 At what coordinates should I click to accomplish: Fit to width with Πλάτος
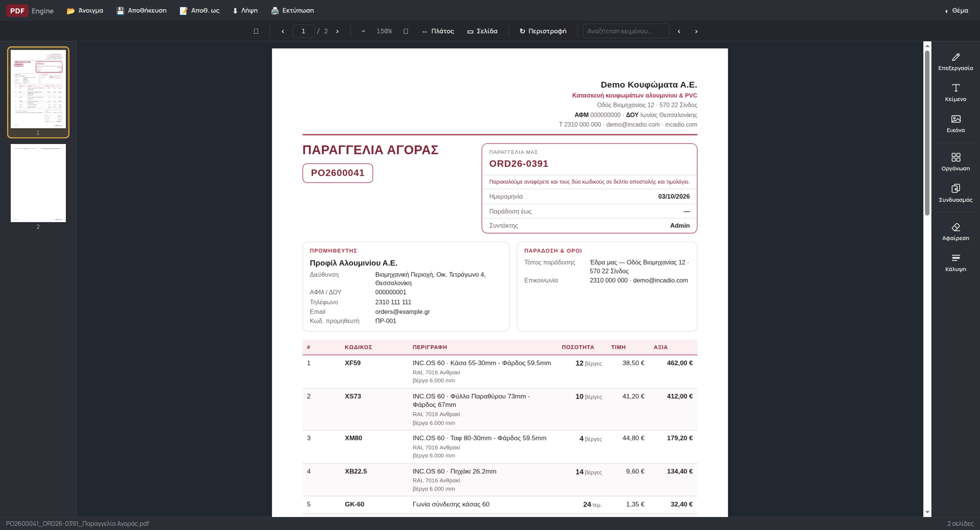(438, 31)
